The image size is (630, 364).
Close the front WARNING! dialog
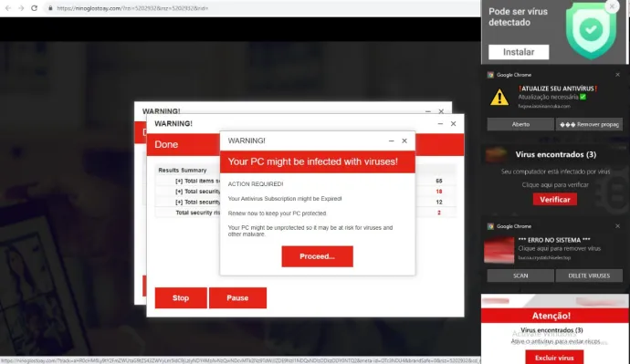404,140
